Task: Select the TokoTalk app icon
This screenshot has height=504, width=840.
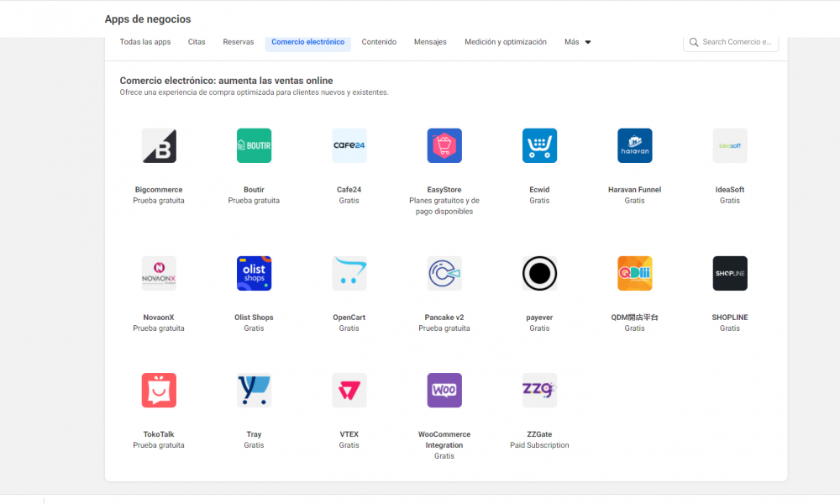Action: 159,390
